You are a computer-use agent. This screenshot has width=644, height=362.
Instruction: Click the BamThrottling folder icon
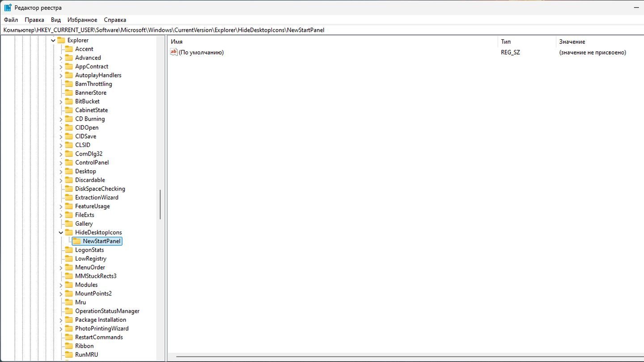tap(68, 84)
